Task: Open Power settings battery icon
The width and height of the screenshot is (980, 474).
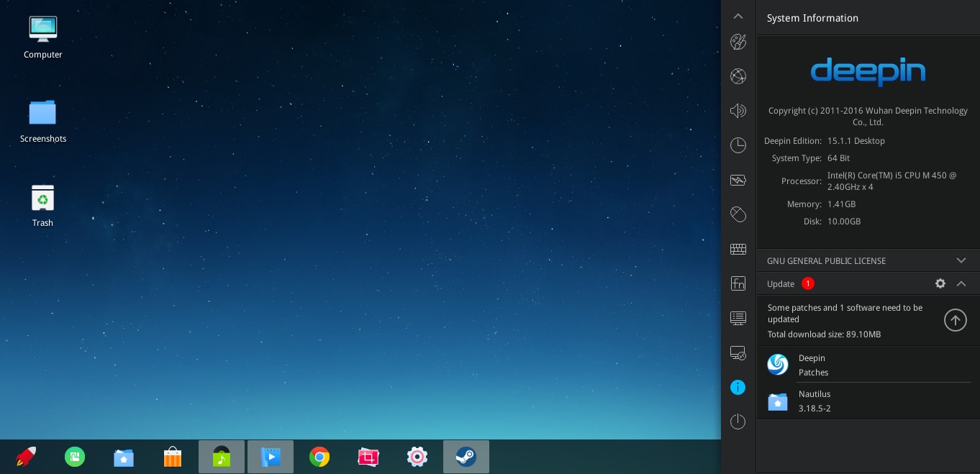Action: (738, 180)
